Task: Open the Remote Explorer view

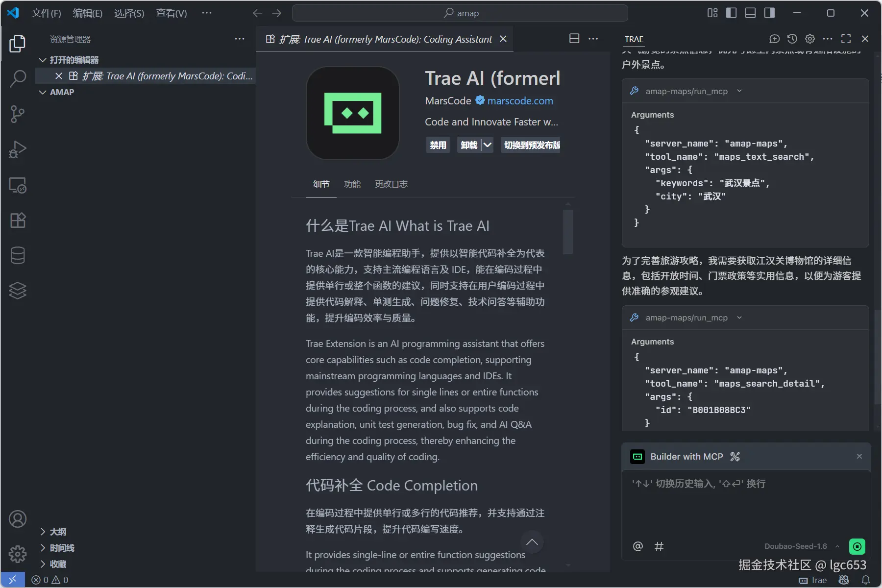Action: coord(18,185)
